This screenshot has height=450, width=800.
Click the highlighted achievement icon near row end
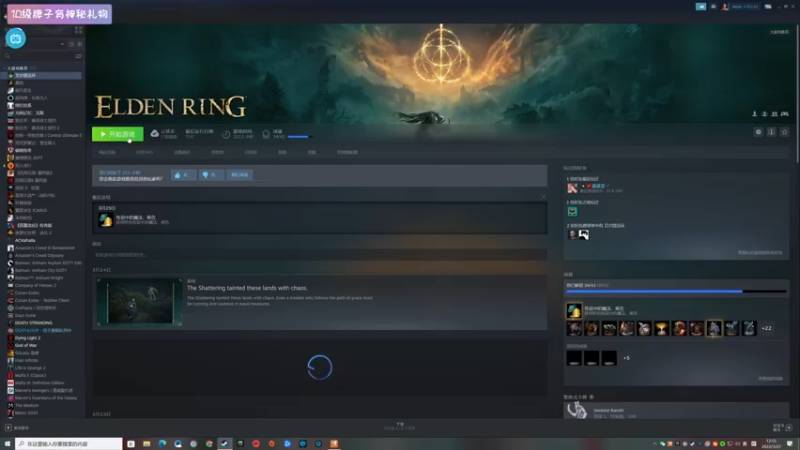714,329
